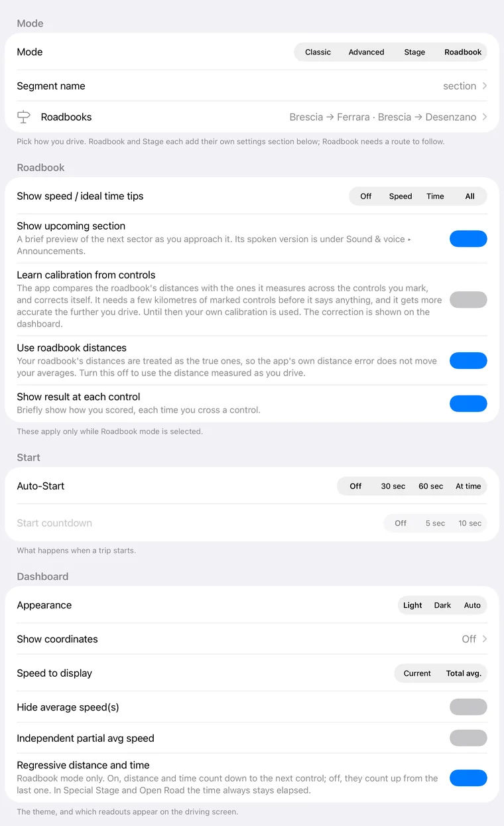The width and height of the screenshot is (504, 826).
Task: Choose At time Auto-Start option
Action: [x=468, y=486]
